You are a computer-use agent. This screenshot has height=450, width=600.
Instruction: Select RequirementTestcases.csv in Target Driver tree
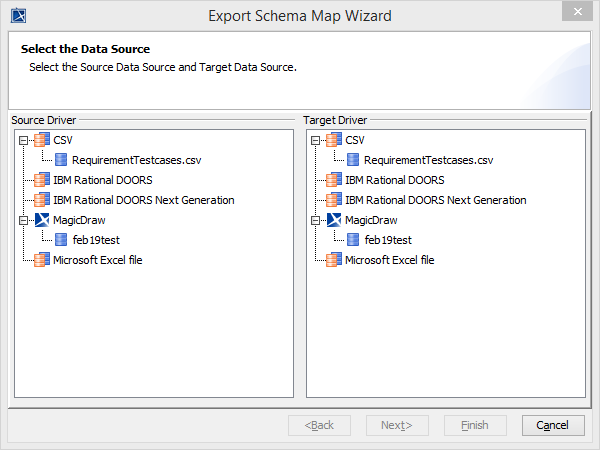[428, 160]
